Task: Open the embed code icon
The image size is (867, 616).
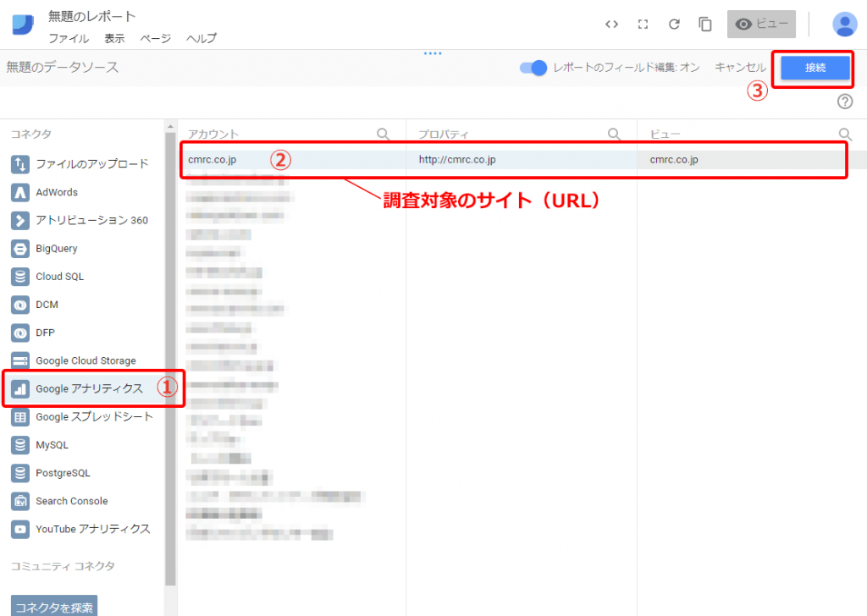Action: click(x=611, y=25)
